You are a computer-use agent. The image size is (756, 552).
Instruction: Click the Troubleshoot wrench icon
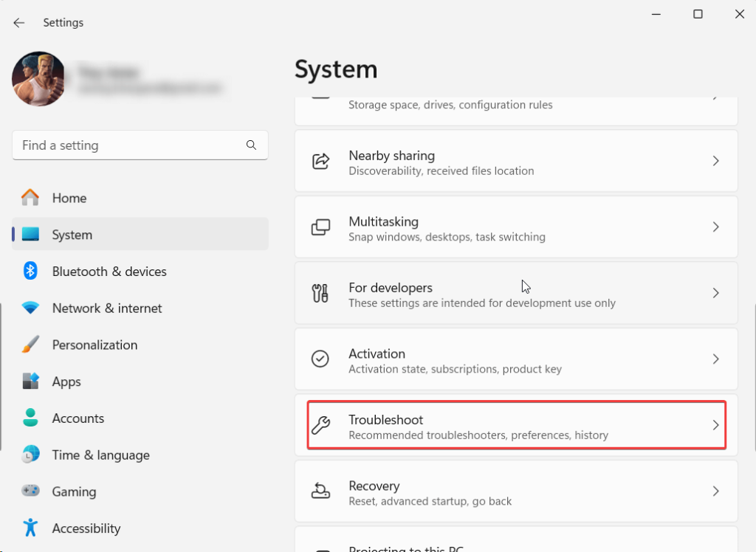[x=320, y=425]
